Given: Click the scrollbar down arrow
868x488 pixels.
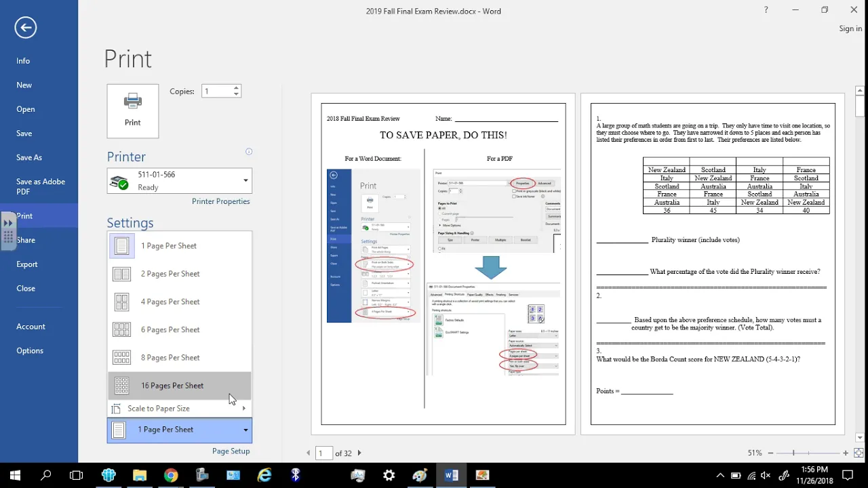Looking at the screenshot, I should (x=860, y=438).
